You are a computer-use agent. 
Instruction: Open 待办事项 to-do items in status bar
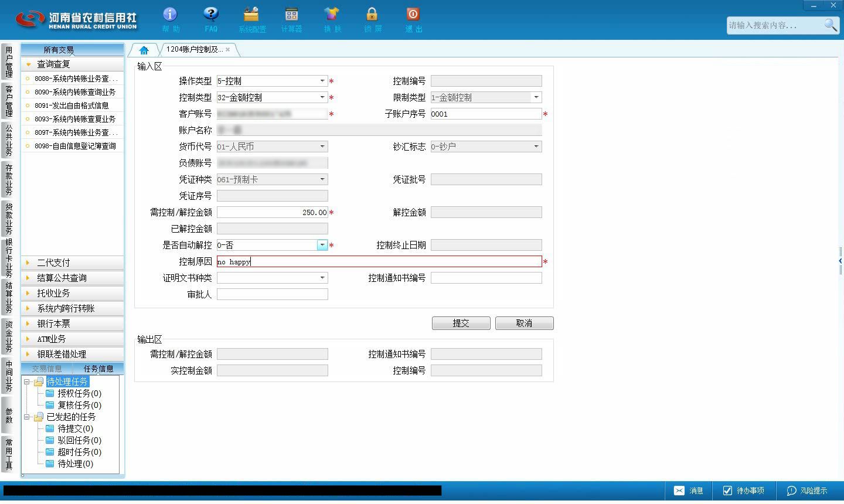(744, 491)
